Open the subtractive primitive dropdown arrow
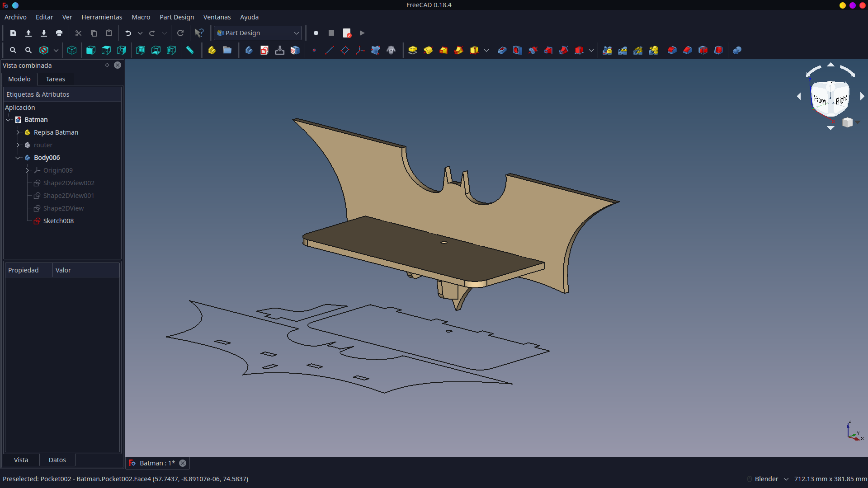 [591, 50]
